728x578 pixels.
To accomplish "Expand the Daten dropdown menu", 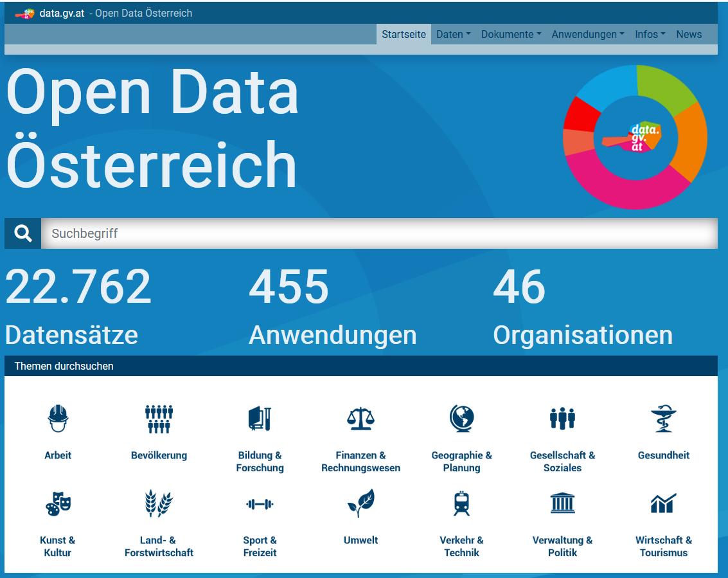I will (x=454, y=35).
